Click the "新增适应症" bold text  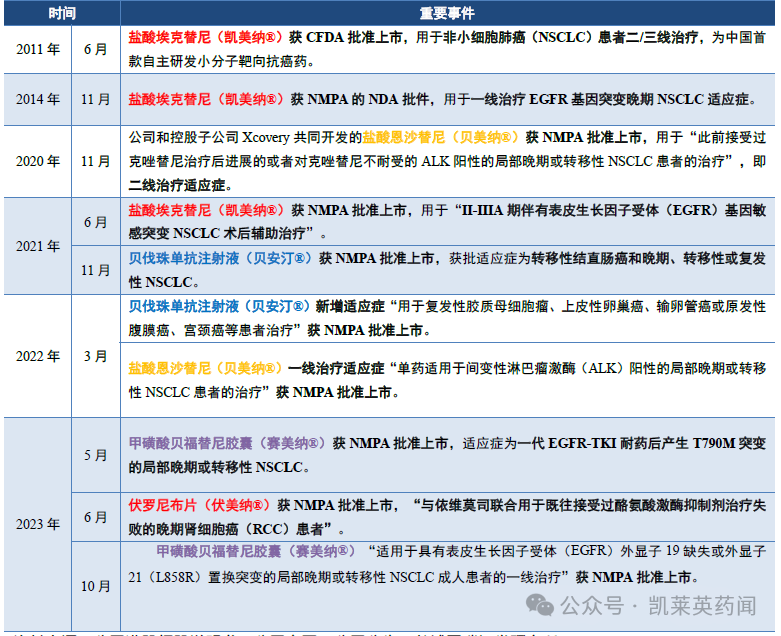pyautogui.click(x=350, y=306)
